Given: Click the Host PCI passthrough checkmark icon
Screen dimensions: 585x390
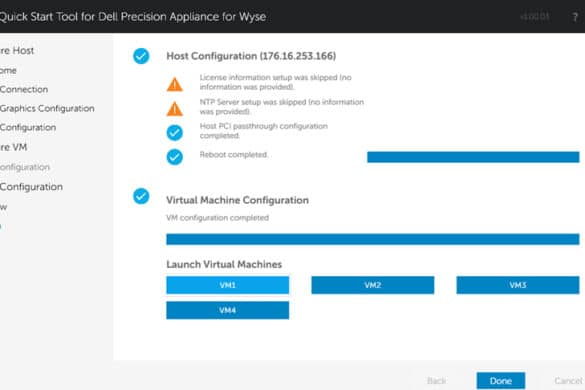Looking at the screenshot, I should coord(175,132).
